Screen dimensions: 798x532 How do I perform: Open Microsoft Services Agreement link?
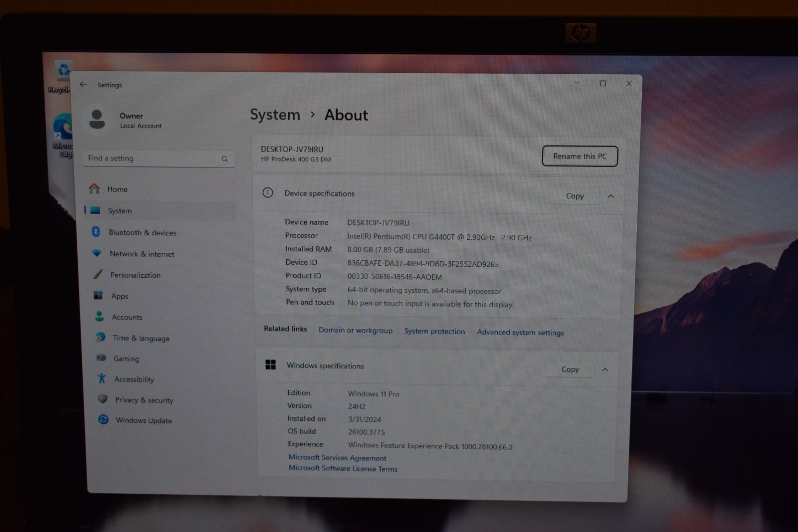pos(337,457)
